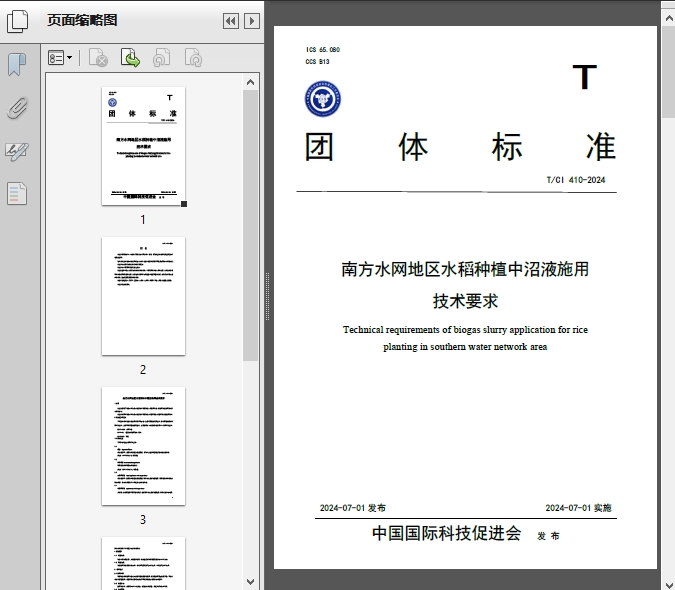Select the partially visible fourth page thumbnail

coord(143,562)
